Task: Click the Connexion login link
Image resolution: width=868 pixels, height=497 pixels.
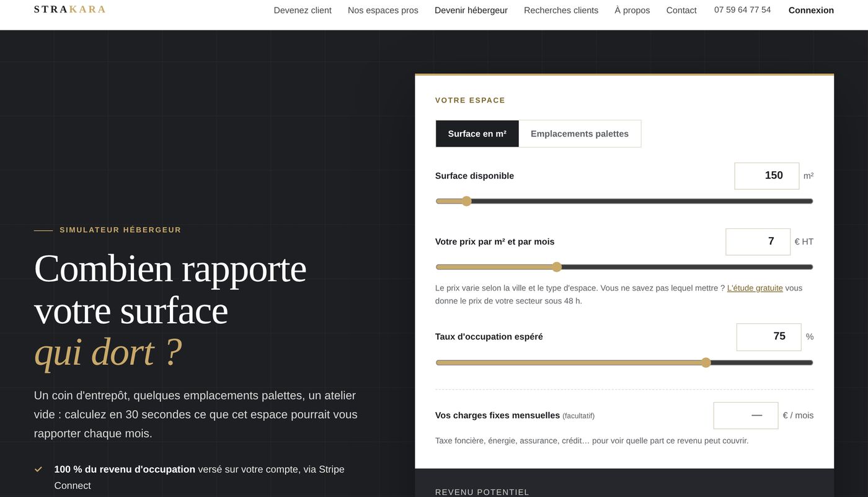Action: pyautogui.click(x=811, y=10)
